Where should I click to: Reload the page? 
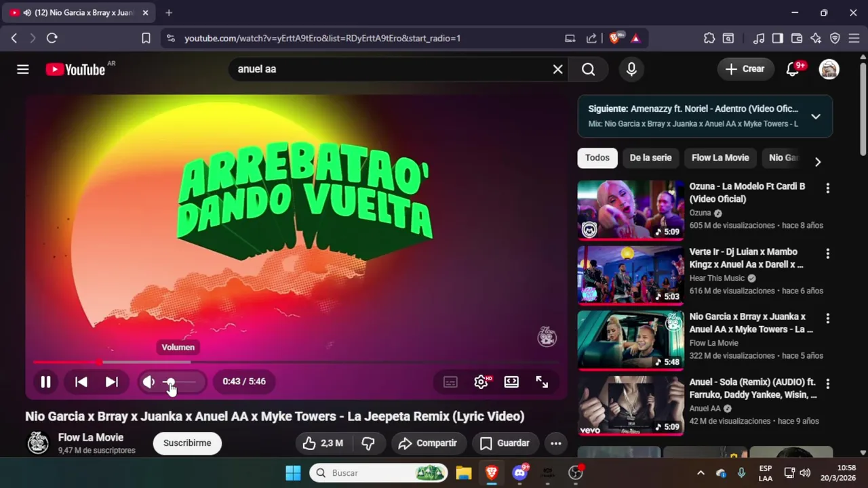click(x=52, y=39)
